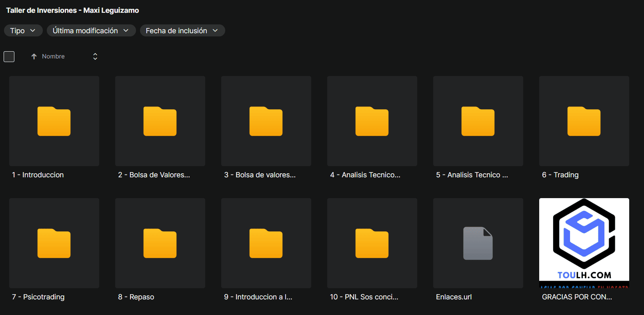The height and width of the screenshot is (315, 644).
Task: Expand the Fecha de inclusión dropdown
Action: (182, 30)
